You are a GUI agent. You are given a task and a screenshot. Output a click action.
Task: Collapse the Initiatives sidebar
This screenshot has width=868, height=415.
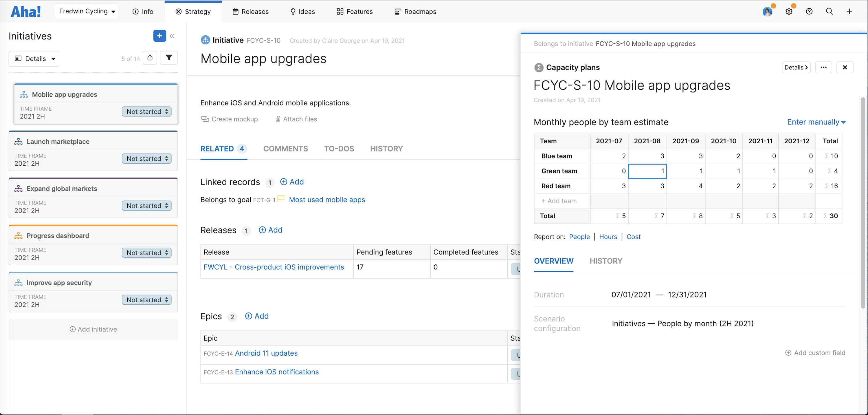coord(172,36)
